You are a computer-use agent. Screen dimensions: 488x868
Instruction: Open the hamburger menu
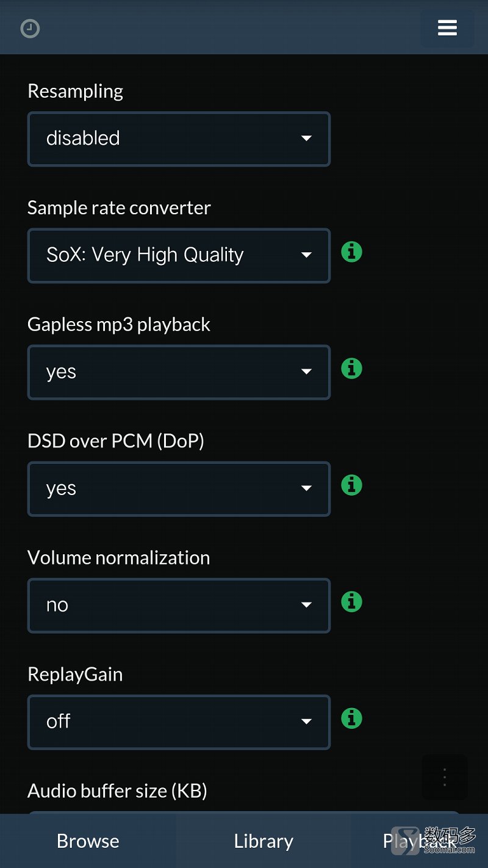(447, 28)
